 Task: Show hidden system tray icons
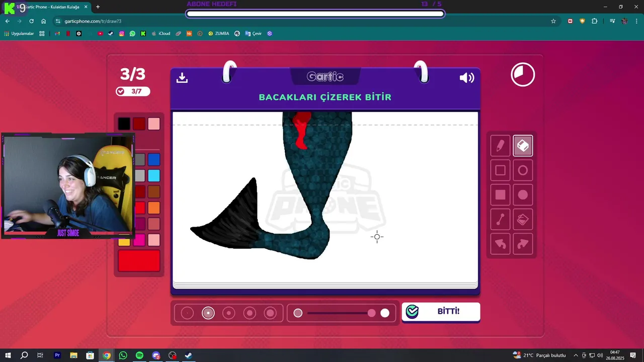pyautogui.click(x=576, y=355)
